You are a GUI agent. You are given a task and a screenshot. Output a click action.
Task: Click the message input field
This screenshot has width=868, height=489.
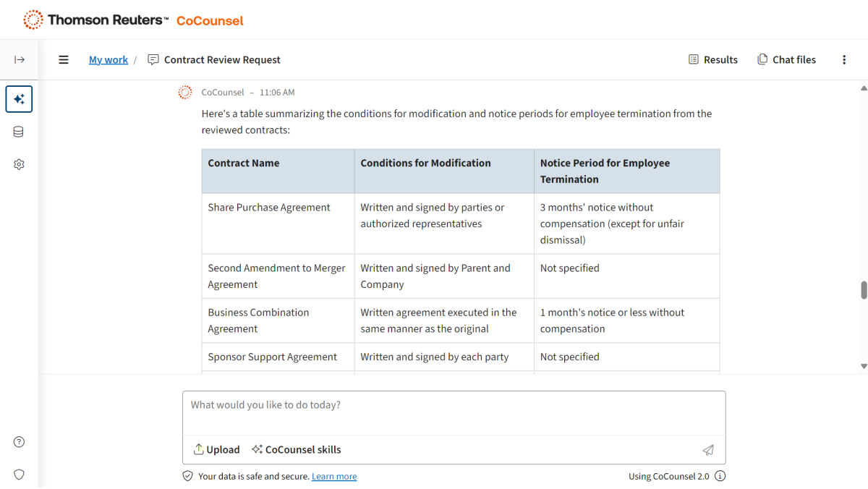(x=454, y=412)
